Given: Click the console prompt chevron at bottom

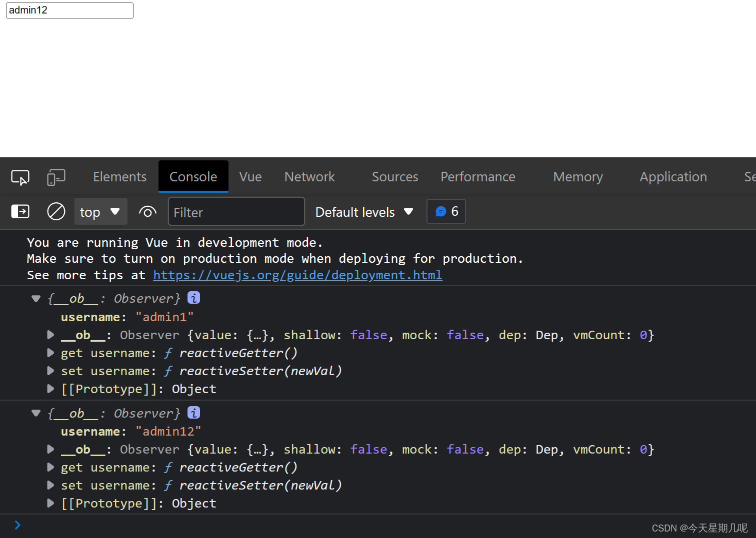Looking at the screenshot, I should coord(18,525).
